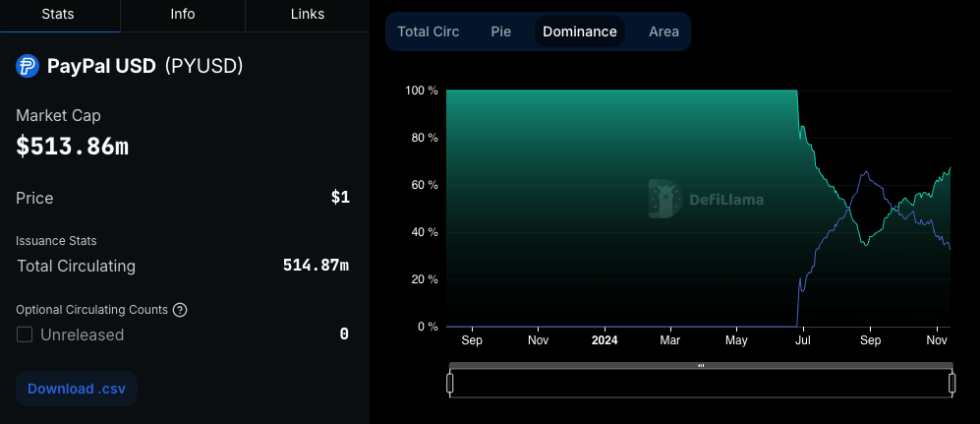This screenshot has height=424, width=980.
Task: Select the Area chart view
Action: click(663, 31)
